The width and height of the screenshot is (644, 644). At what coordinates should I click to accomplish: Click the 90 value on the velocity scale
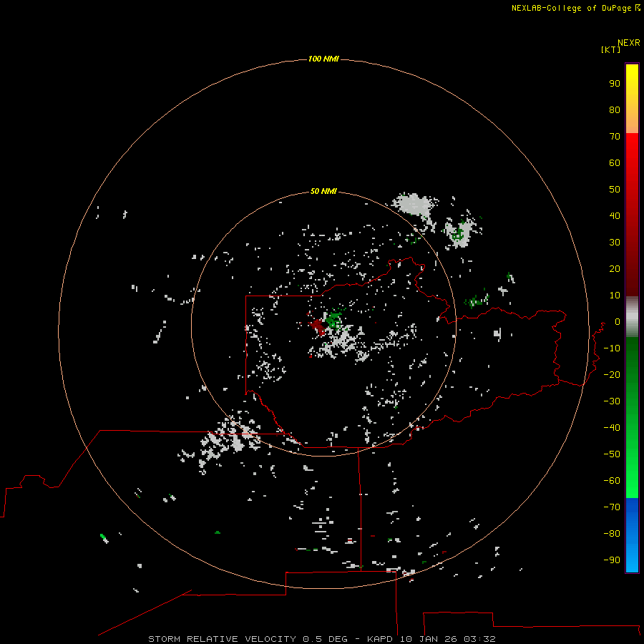615,84
